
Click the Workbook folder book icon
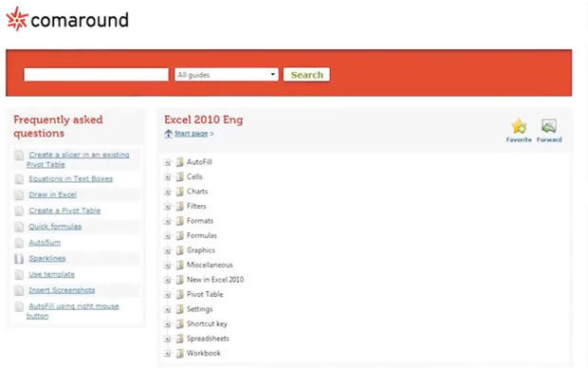pyautogui.click(x=180, y=353)
